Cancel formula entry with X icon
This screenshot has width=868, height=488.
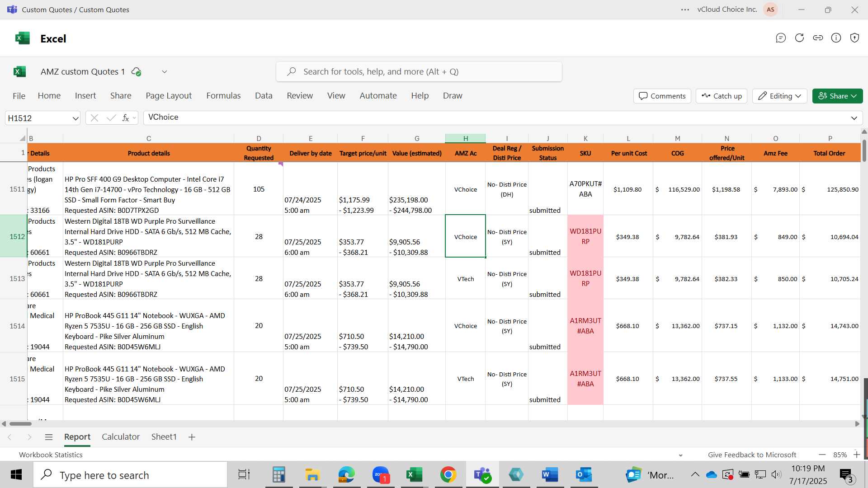94,118
